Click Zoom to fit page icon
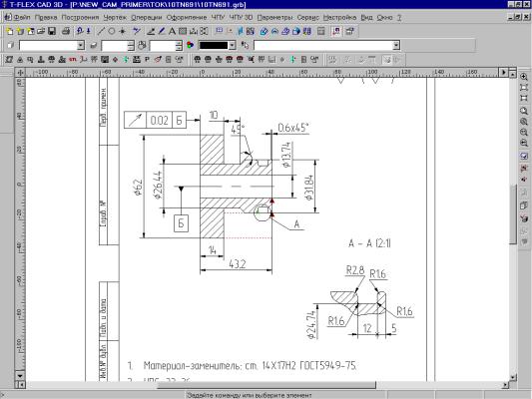The height and width of the screenshot is (399, 532). coord(524,88)
